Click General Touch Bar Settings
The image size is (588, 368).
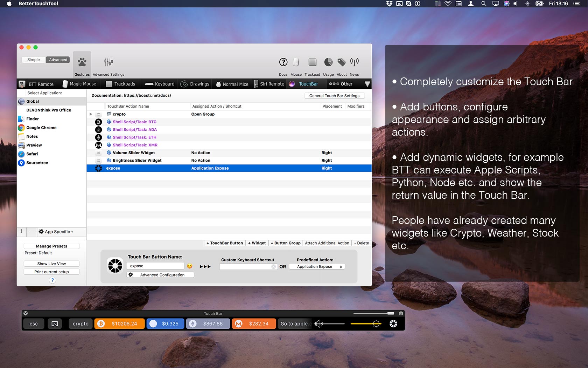coord(334,95)
